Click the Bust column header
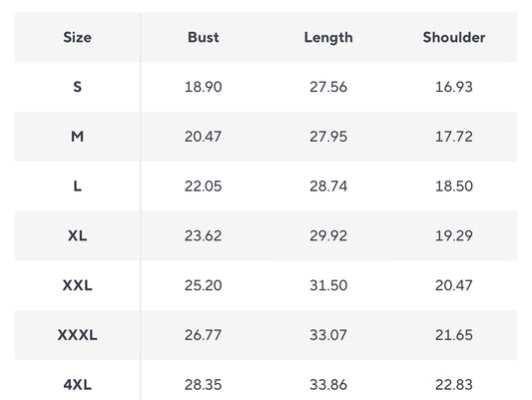 204,37
